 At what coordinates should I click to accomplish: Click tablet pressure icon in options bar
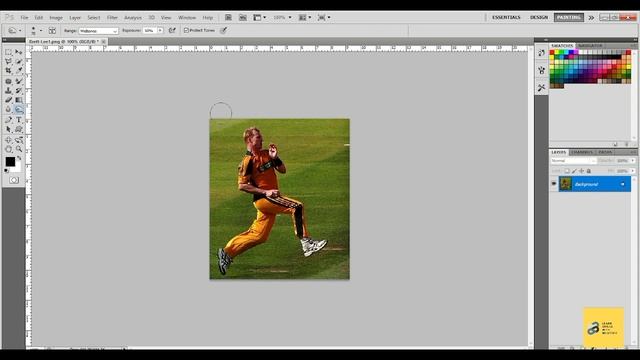[x=224, y=30]
